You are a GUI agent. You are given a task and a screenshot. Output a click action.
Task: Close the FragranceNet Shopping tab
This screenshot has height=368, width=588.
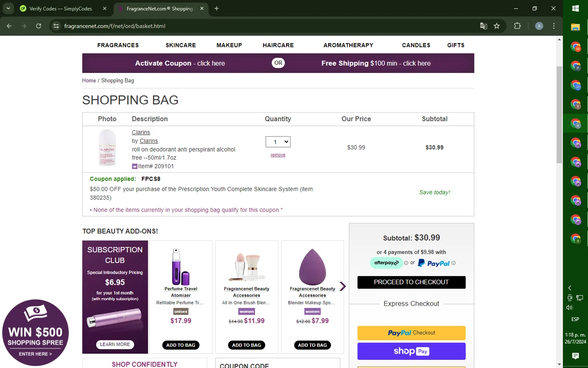pyautogui.click(x=202, y=8)
